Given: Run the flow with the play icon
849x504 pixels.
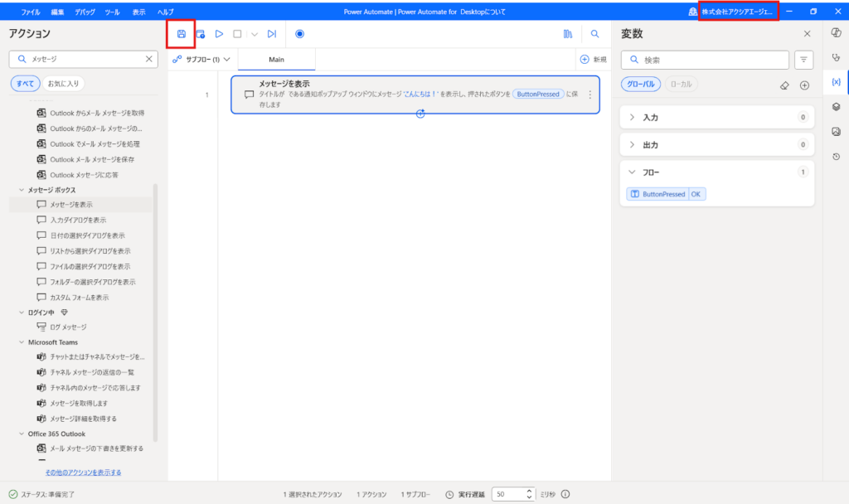Looking at the screenshot, I should click(219, 34).
